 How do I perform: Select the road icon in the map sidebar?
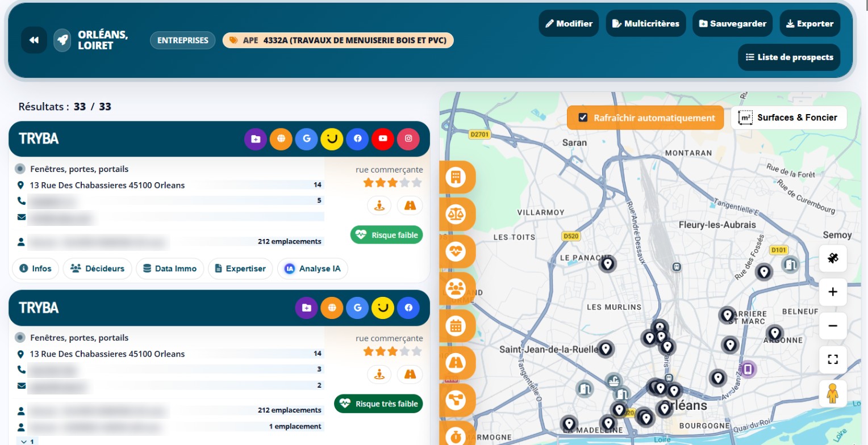456,363
